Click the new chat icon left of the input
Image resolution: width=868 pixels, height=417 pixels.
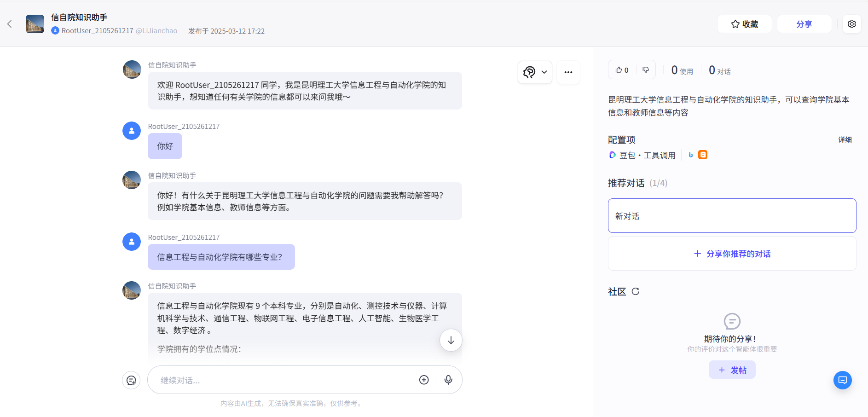[x=131, y=380]
